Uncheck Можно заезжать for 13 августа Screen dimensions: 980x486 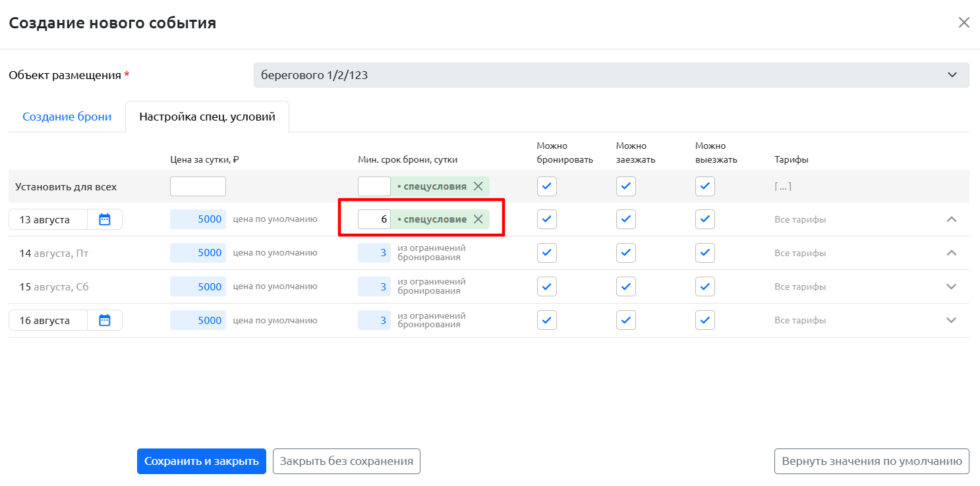point(626,219)
